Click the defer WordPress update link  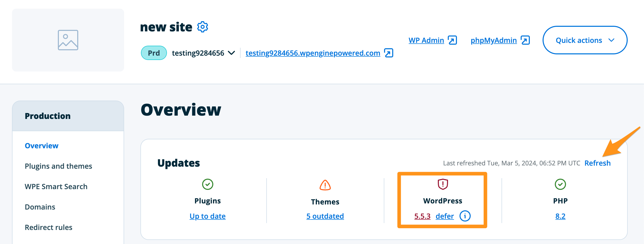point(444,216)
